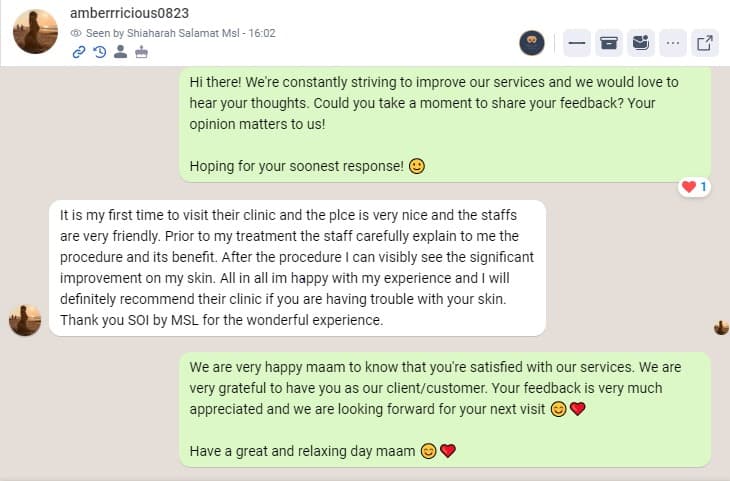
Task: Click the mark unread mail icon
Action: click(x=641, y=43)
